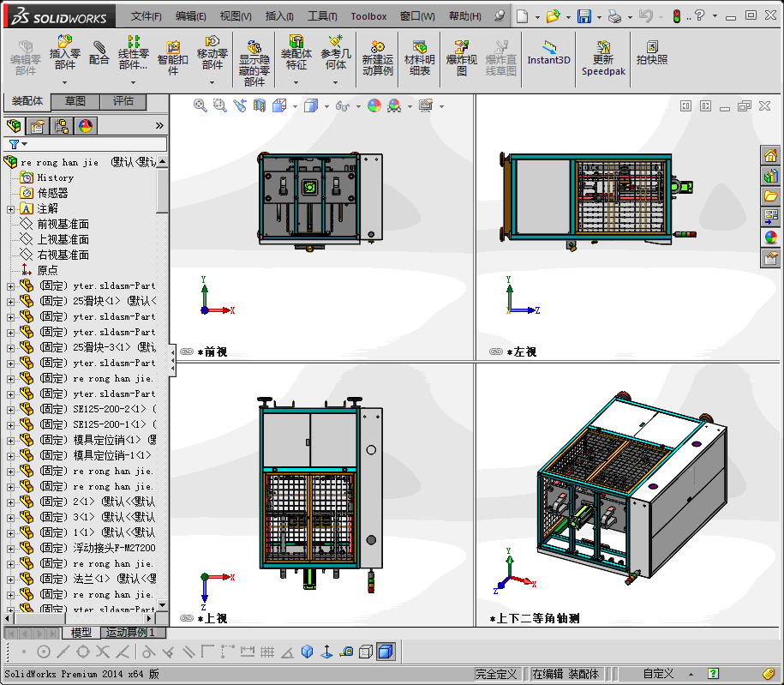This screenshot has height=685, width=784.
Task: Open 插入(I) Insert menu
Action: coord(279,16)
